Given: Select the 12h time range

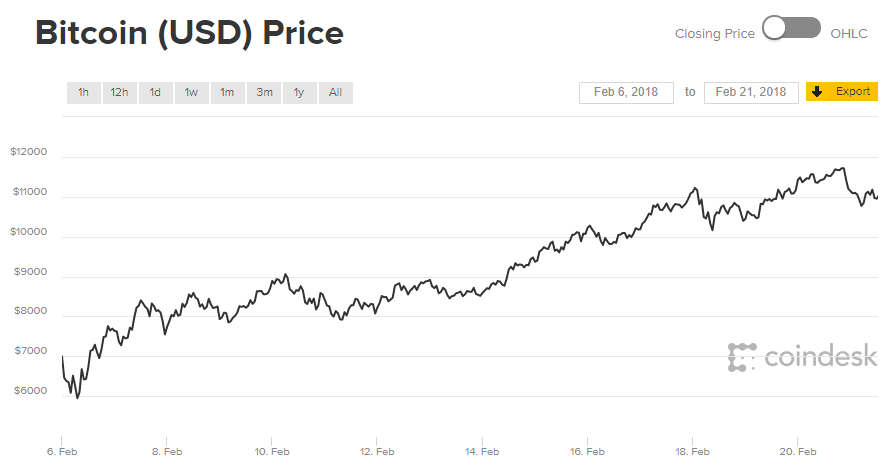Looking at the screenshot, I should point(119,93).
